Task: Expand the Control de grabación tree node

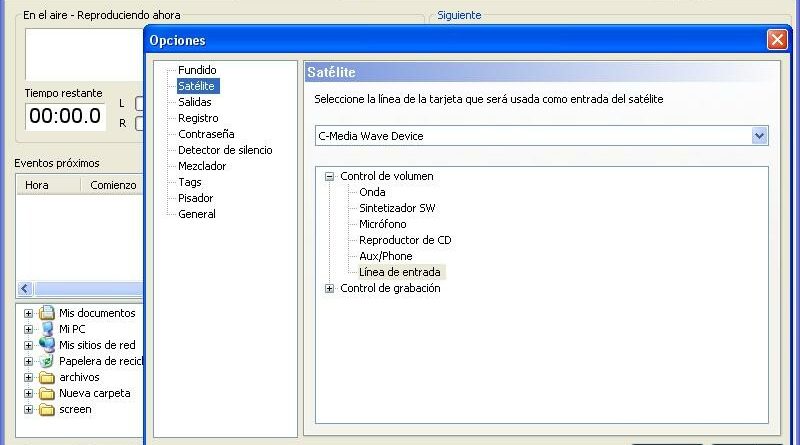Action: (x=329, y=288)
